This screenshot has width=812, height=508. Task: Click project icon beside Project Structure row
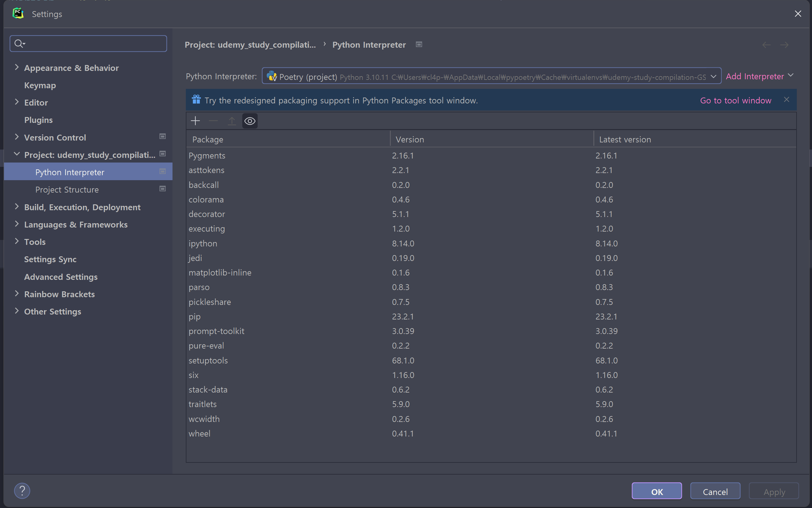click(x=163, y=189)
